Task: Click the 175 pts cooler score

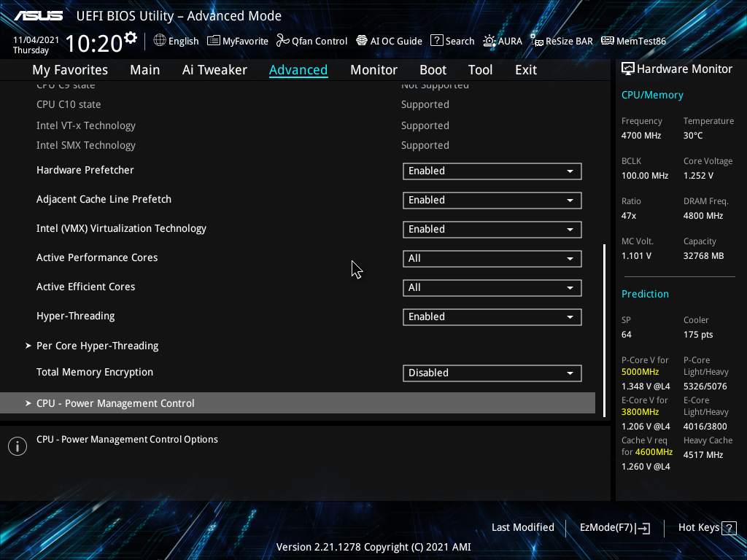Action: click(x=698, y=334)
